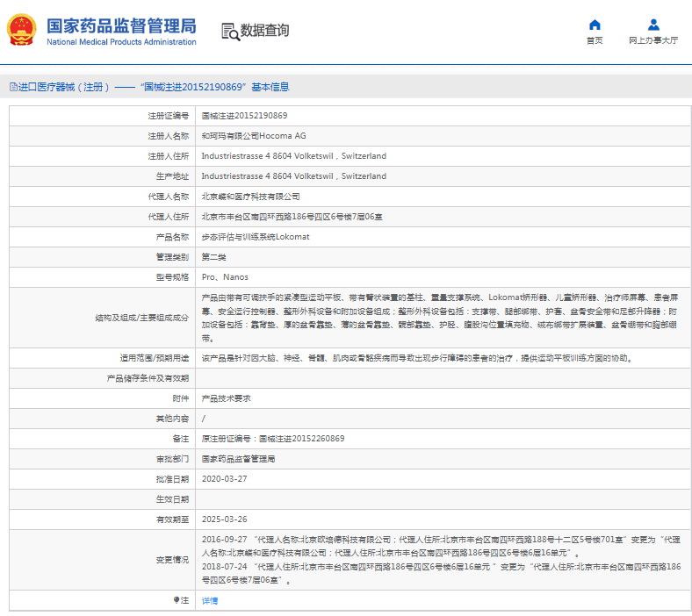The width and height of the screenshot is (692, 616).
Task: Click the document icon before 进口医疗器械
Action: pos(12,87)
